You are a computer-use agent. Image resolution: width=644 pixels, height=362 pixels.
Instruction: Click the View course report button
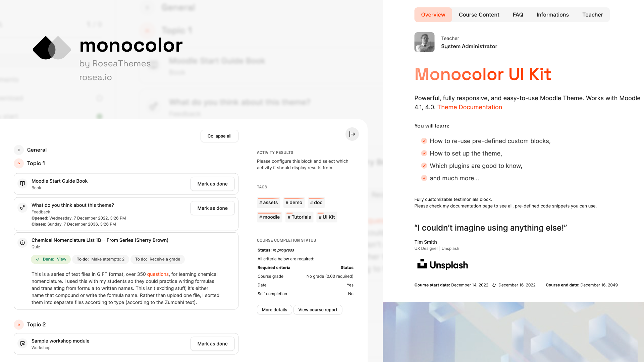coord(318,309)
